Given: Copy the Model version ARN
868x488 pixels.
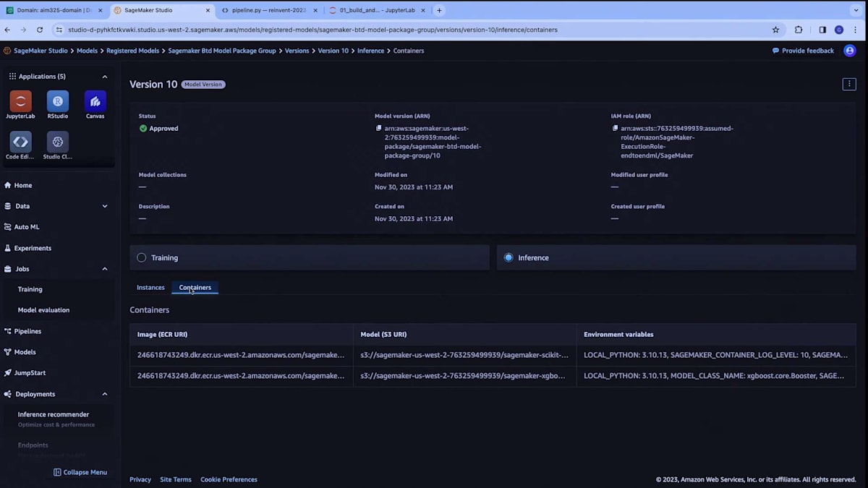Looking at the screenshot, I should point(379,129).
